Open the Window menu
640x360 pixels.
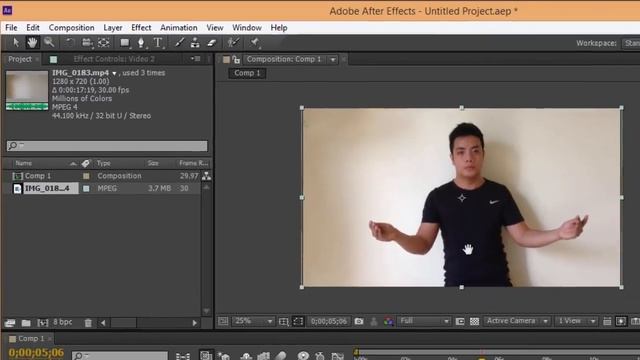[x=247, y=28]
